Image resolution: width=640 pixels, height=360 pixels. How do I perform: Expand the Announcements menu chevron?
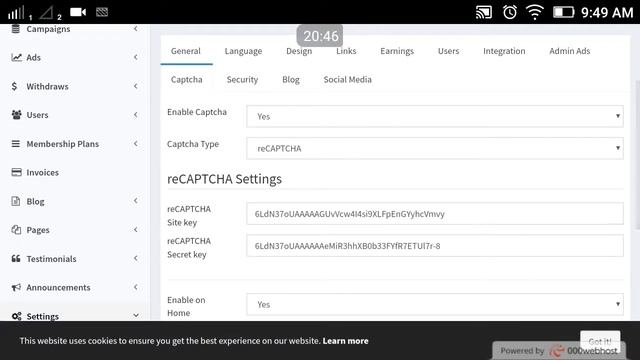pyautogui.click(x=136, y=287)
